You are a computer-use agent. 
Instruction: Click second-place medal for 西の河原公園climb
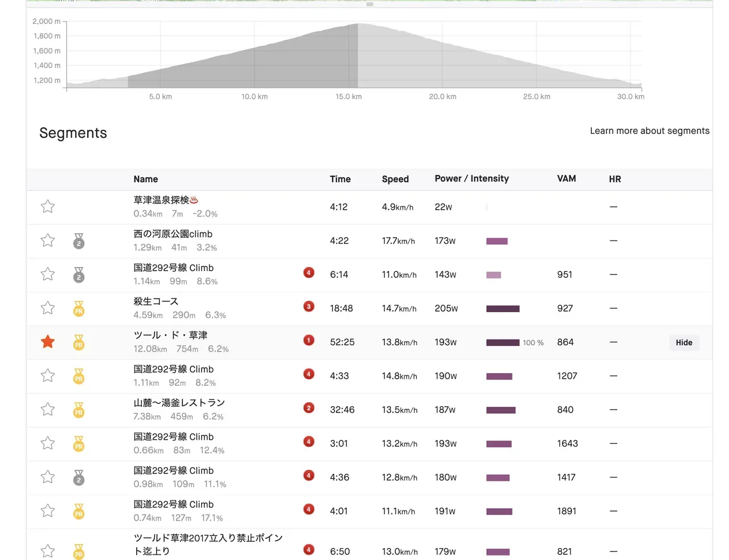79,242
